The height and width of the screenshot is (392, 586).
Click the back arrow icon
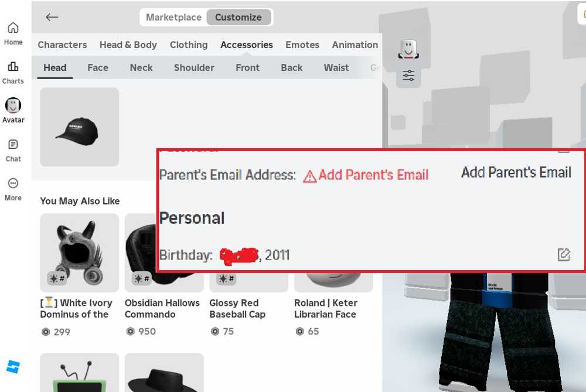coord(52,17)
